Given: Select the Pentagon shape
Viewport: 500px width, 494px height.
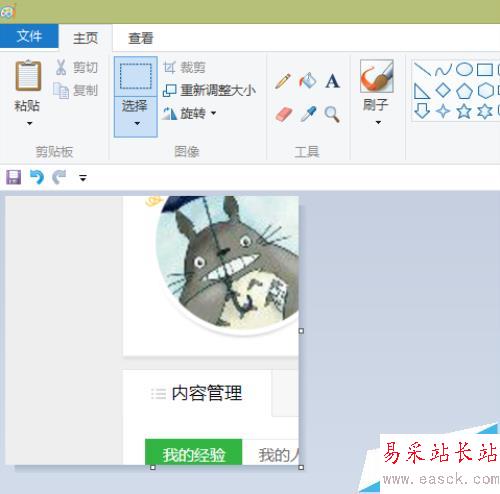Looking at the screenshot, I should coord(464,91).
